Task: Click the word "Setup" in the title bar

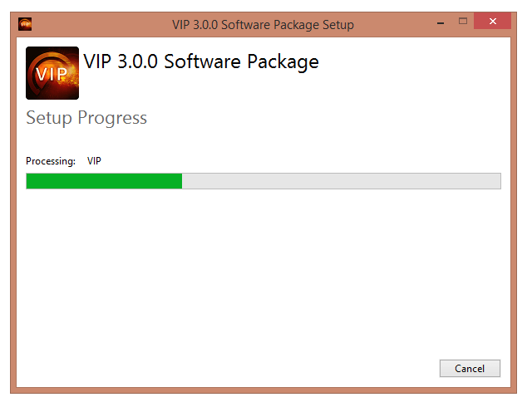Action: pos(338,25)
